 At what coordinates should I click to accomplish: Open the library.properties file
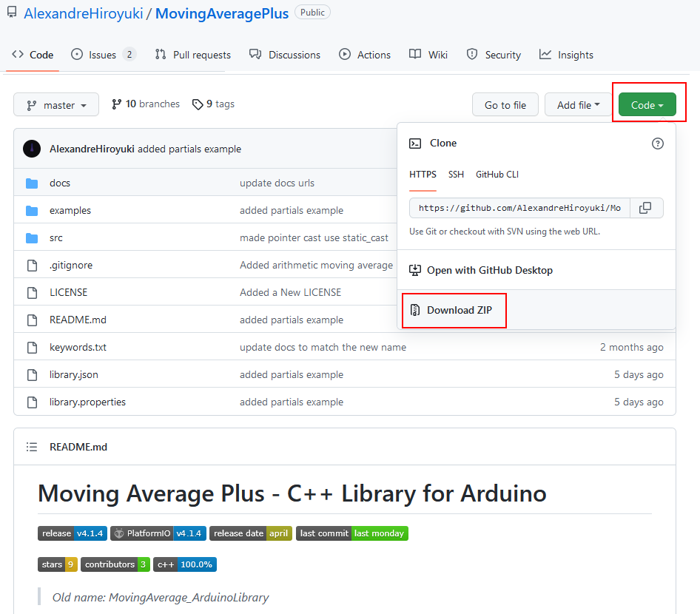[87, 402]
